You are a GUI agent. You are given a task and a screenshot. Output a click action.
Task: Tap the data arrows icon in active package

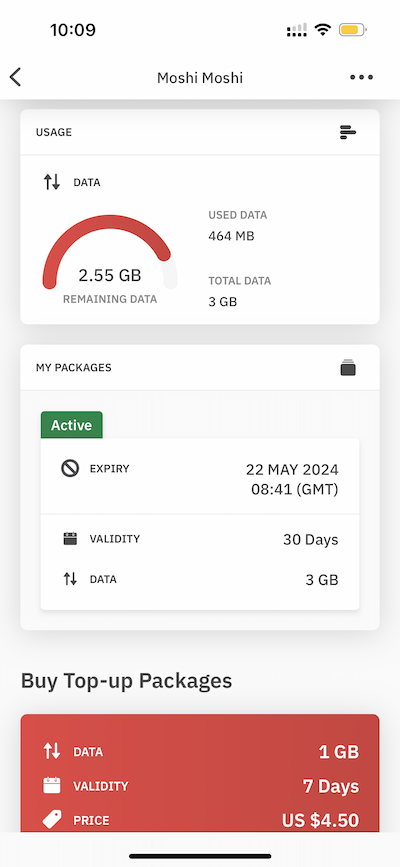pyautogui.click(x=70, y=579)
